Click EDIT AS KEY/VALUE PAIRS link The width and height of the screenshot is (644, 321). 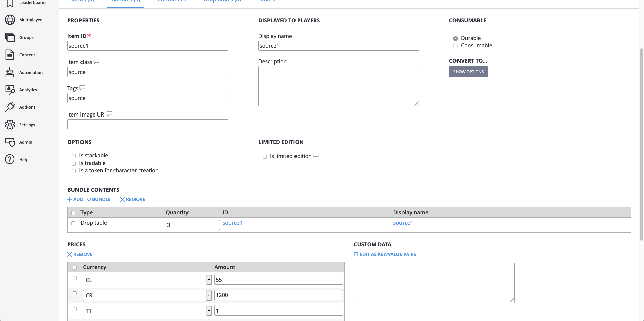(x=385, y=254)
